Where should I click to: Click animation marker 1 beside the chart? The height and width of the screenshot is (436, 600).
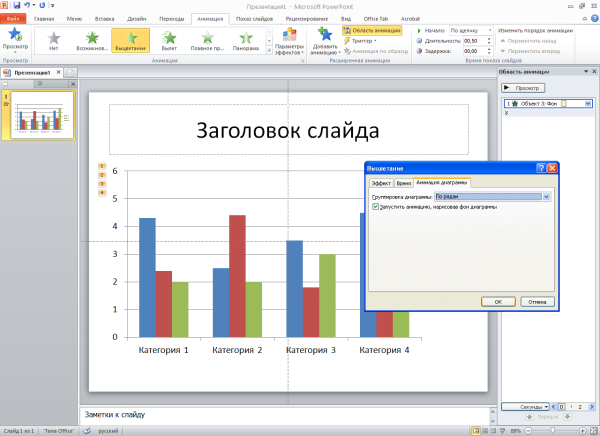[102, 166]
